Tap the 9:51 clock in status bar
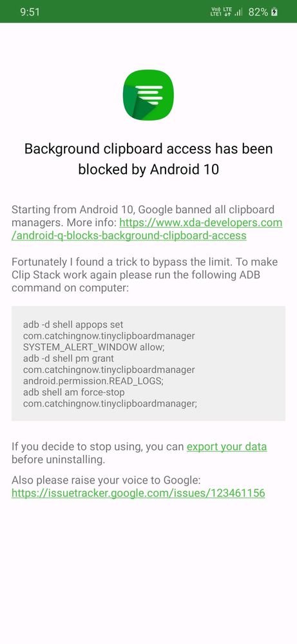Image resolution: width=297 pixels, height=644 pixels. click(30, 12)
